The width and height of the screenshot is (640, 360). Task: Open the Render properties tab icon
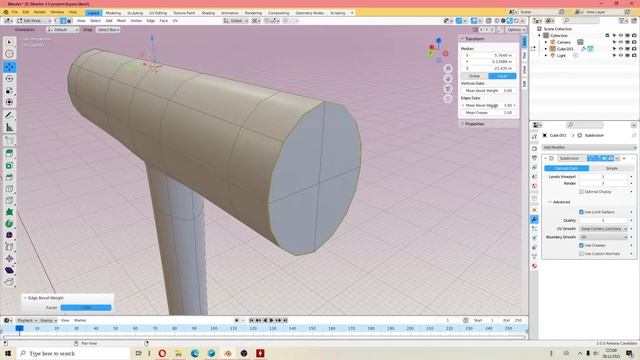(534, 149)
